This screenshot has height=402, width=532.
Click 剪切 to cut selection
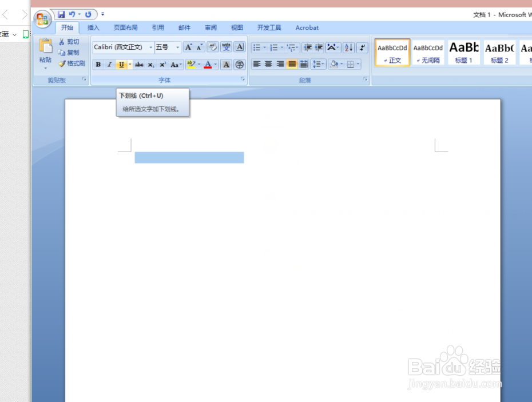69,42
